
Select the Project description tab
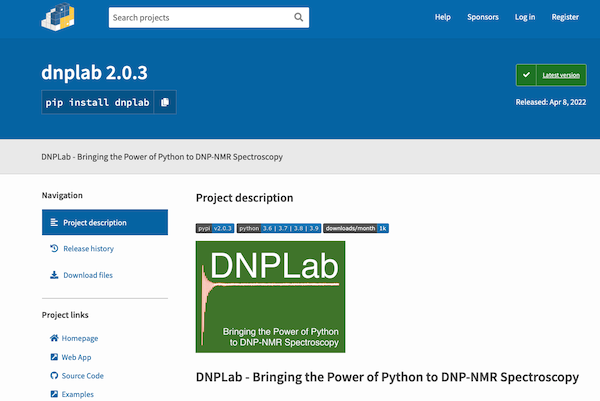click(105, 222)
